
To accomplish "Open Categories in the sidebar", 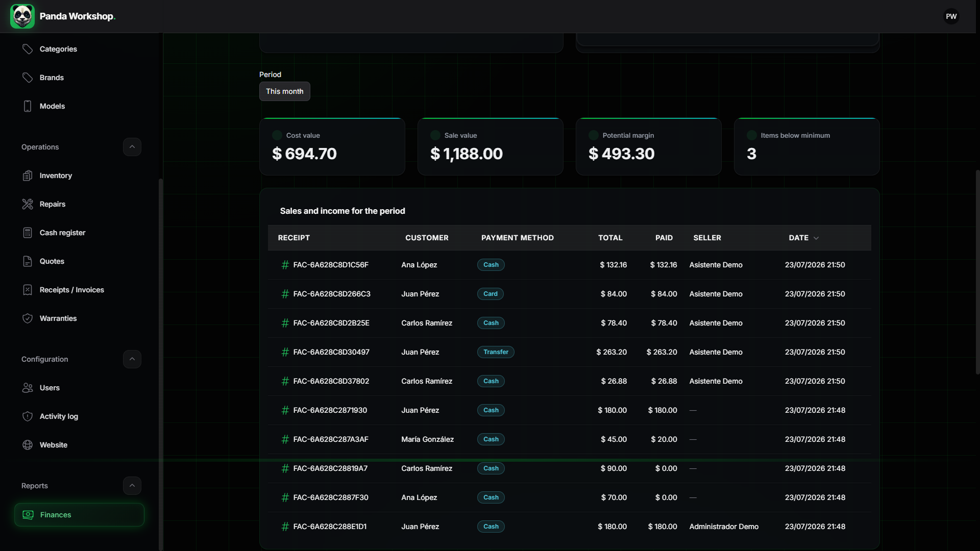I will tap(79, 49).
